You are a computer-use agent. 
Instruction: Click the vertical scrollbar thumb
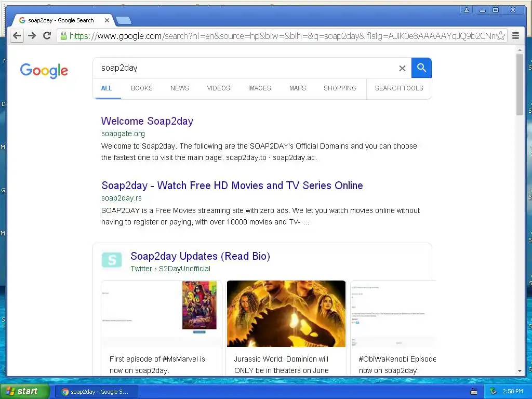[x=520, y=84]
